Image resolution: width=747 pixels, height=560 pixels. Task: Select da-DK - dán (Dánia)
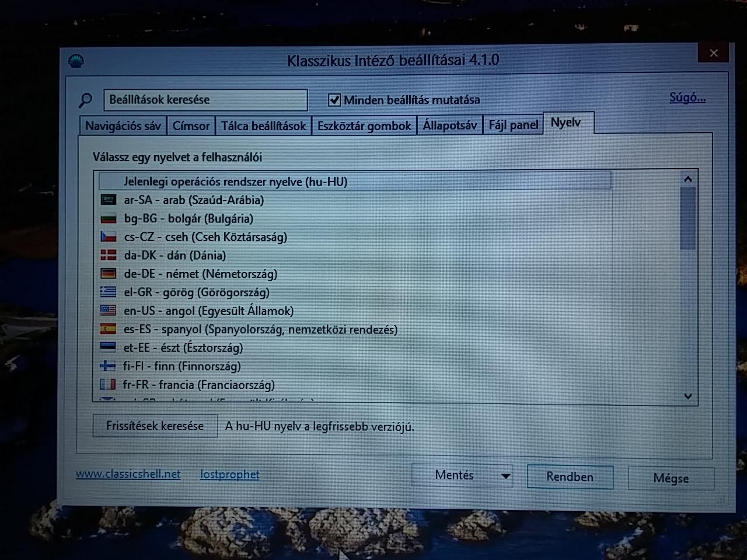355,255
